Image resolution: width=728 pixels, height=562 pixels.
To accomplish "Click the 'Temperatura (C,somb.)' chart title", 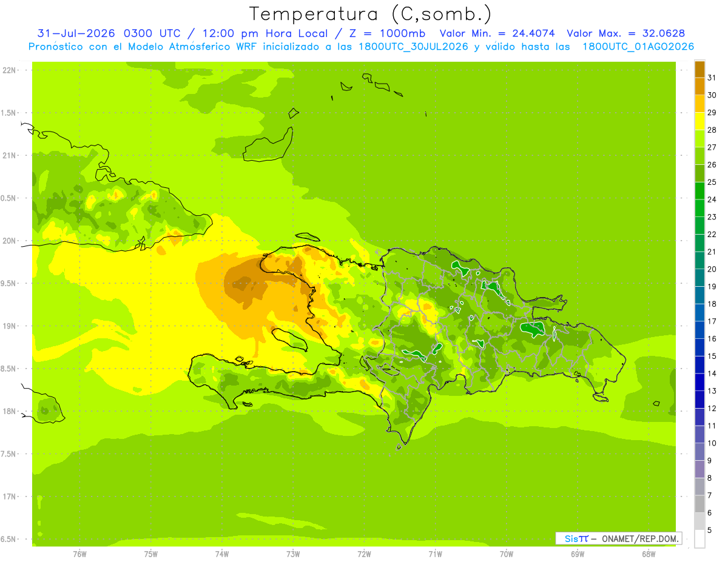I will (371, 14).
